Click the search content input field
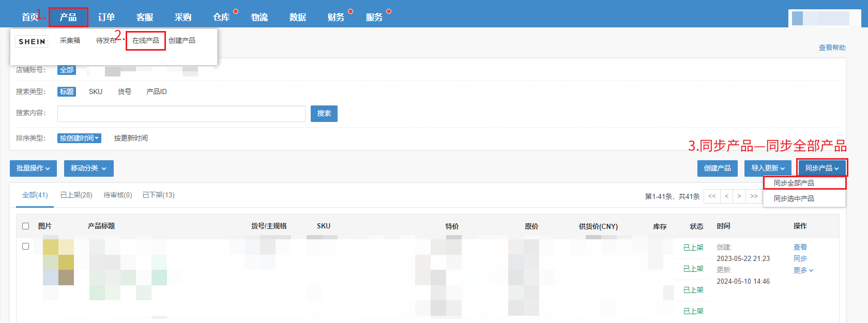 point(181,114)
